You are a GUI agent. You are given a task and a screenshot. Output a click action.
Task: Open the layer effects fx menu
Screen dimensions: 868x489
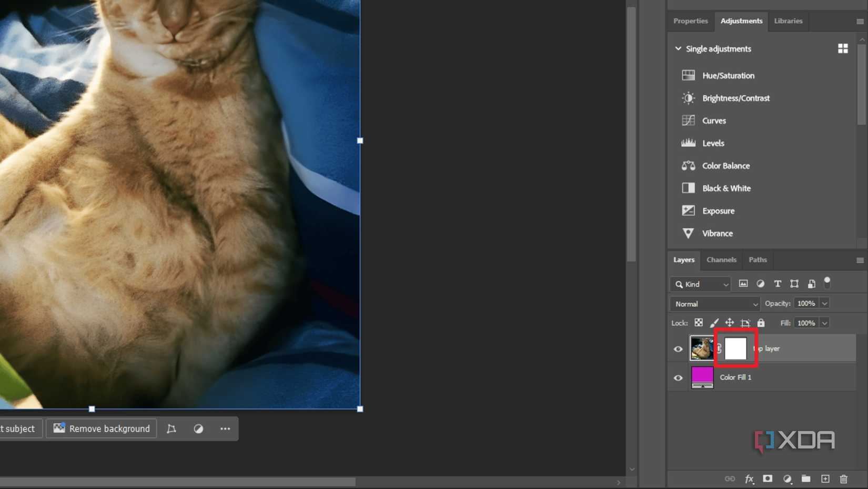749,479
